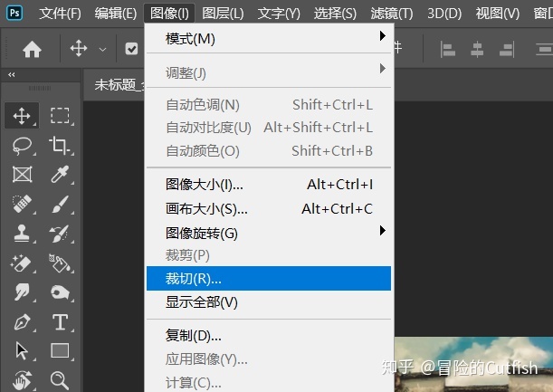Image resolution: width=553 pixels, height=392 pixels.
Task: Select the Pen tool
Action: (x=22, y=321)
